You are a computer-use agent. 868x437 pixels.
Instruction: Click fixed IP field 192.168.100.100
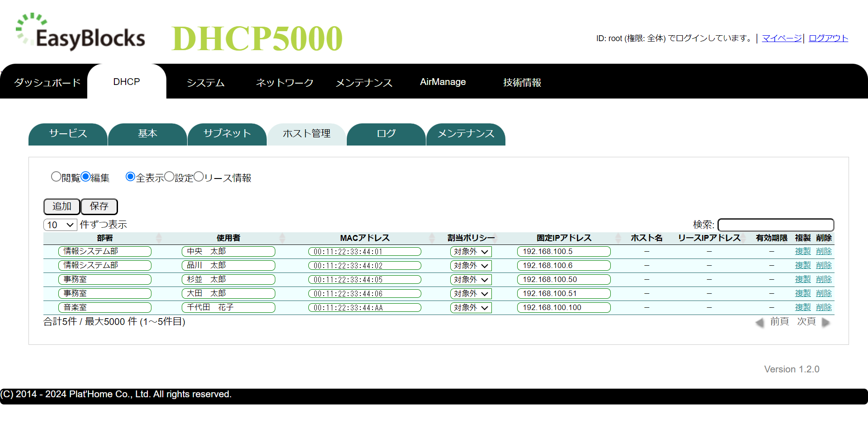(x=564, y=307)
